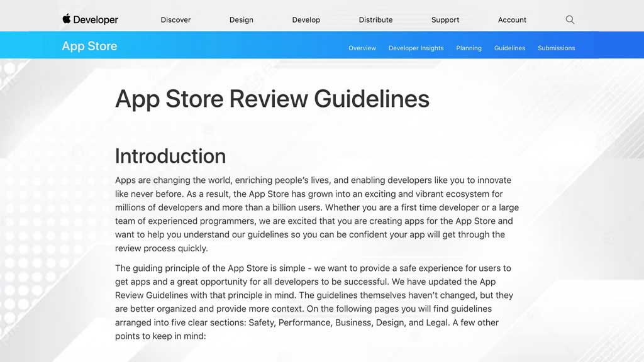Select the Guidelines tab
Screen dimensions: 644x362
[x=509, y=48]
